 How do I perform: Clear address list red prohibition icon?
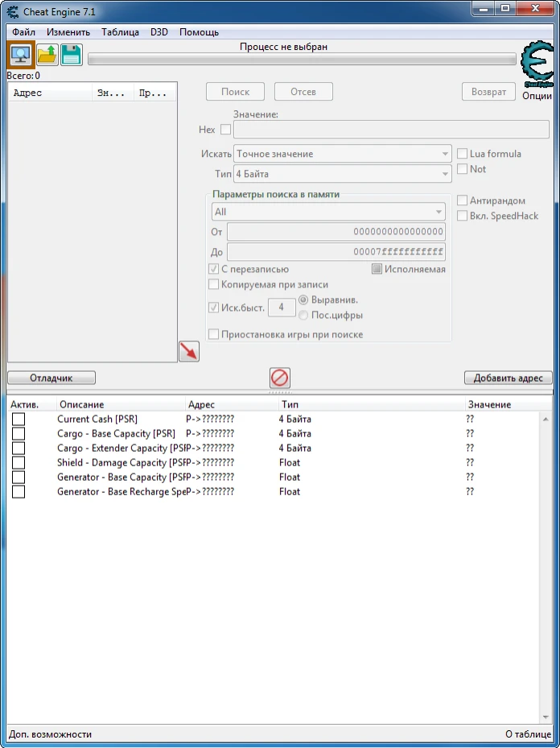point(280,378)
